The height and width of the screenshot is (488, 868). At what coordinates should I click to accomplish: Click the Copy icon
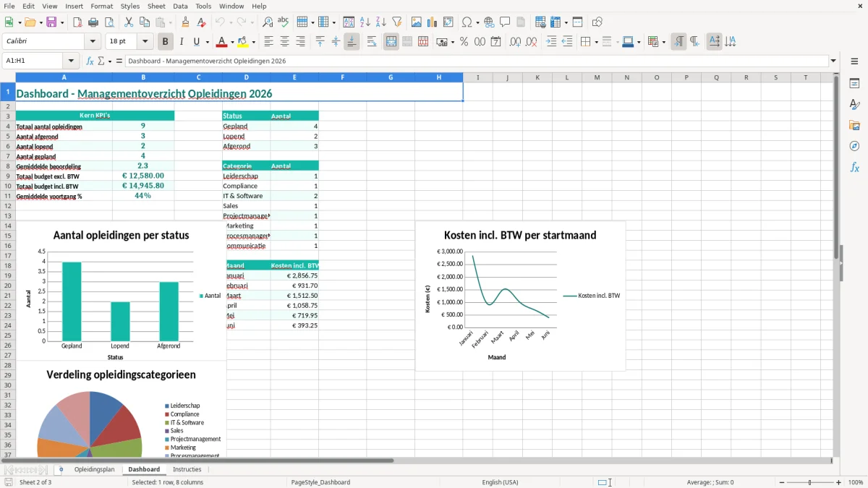(145, 22)
